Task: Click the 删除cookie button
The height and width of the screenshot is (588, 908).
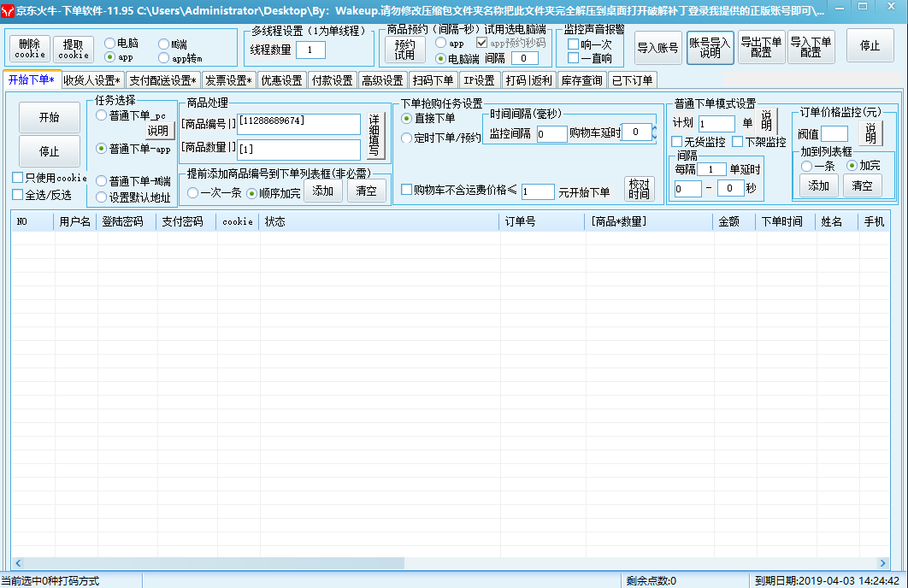Action: click(30, 49)
